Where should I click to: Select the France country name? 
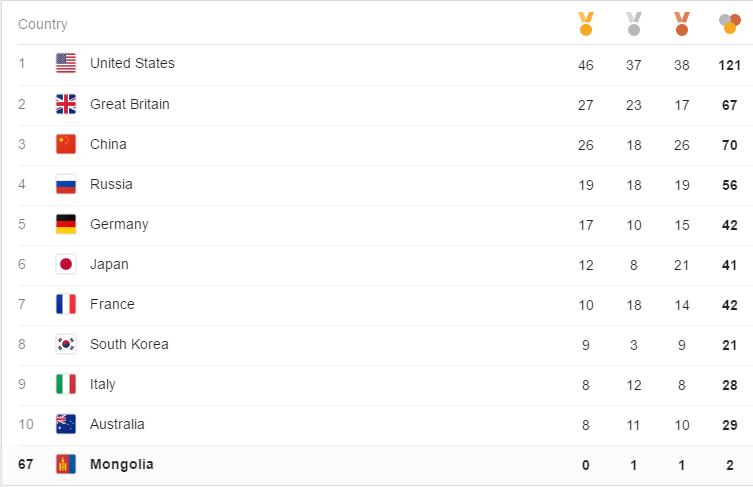coord(112,304)
